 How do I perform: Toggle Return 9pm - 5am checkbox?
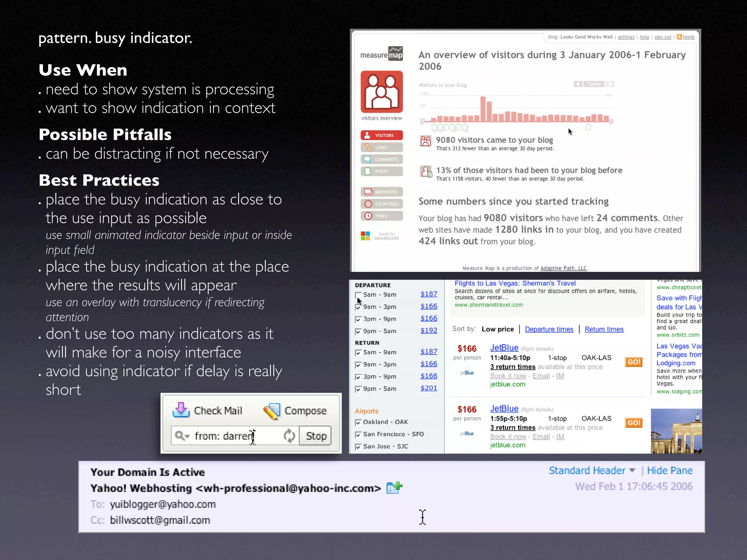[x=358, y=389]
